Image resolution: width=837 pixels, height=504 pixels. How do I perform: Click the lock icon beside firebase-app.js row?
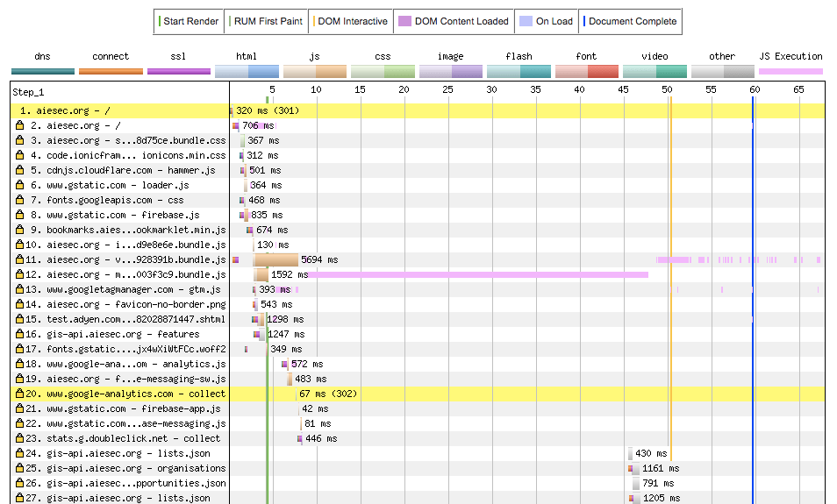coord(20,409)
